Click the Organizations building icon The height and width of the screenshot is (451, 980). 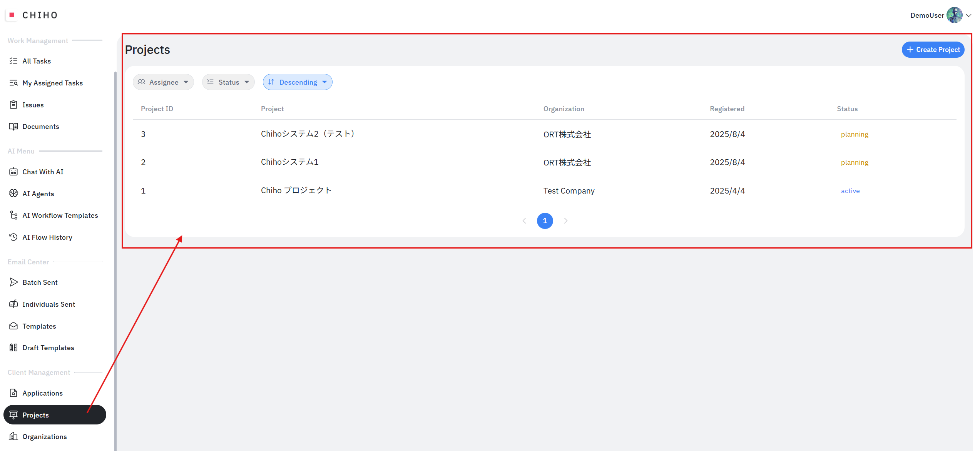pyautogui.click(x=13, y=436)
